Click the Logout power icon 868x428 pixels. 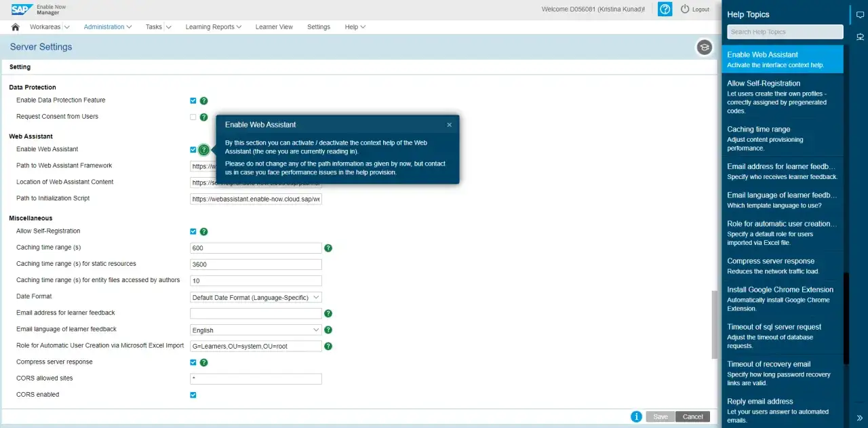685,9
